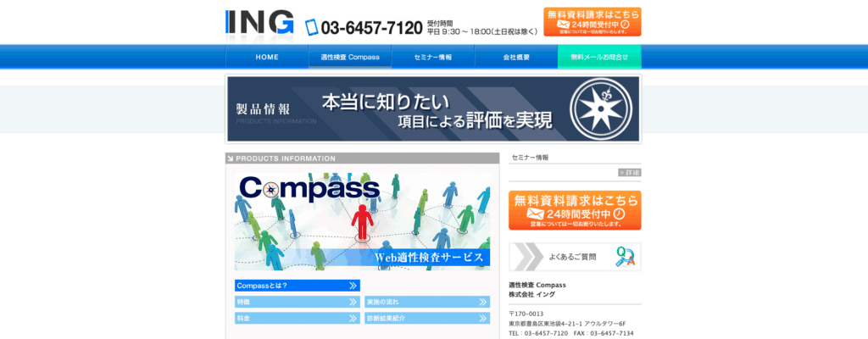
Task: Click the Q&A magnifier icon
Action: tap(626, 257)
